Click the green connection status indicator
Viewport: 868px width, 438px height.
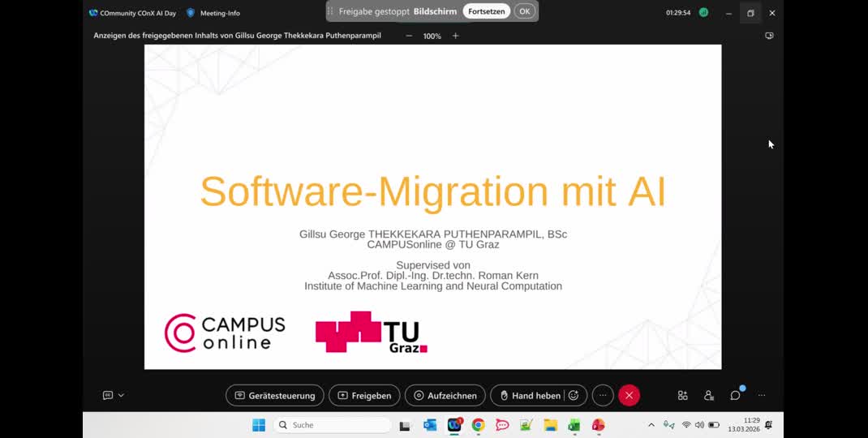click(x=704, y=13)
